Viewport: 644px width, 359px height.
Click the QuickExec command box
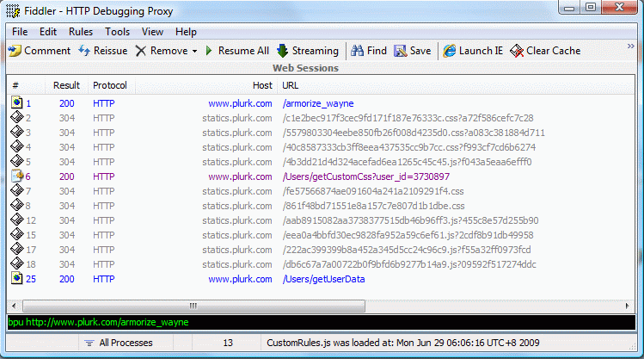click(322, 322)
